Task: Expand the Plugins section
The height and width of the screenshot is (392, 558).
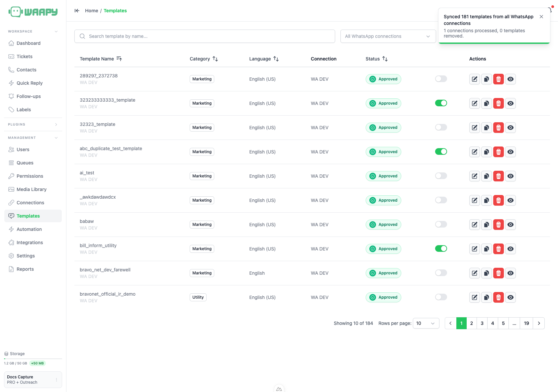Action: (33, 125)
